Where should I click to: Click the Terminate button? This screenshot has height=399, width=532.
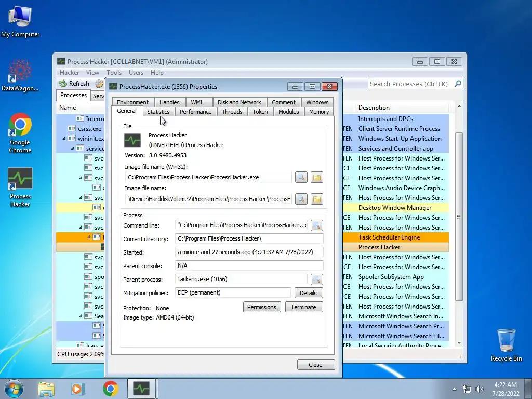click(x=303, y=307)
